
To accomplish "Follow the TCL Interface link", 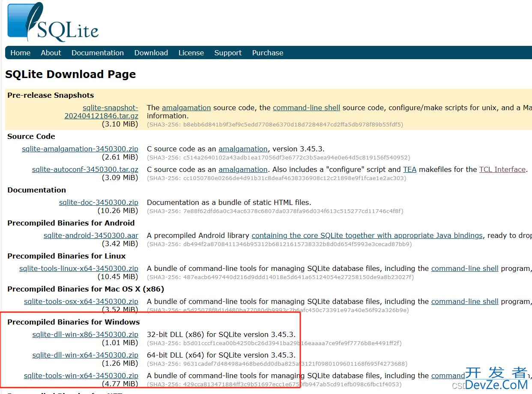I will pos(502,169).
